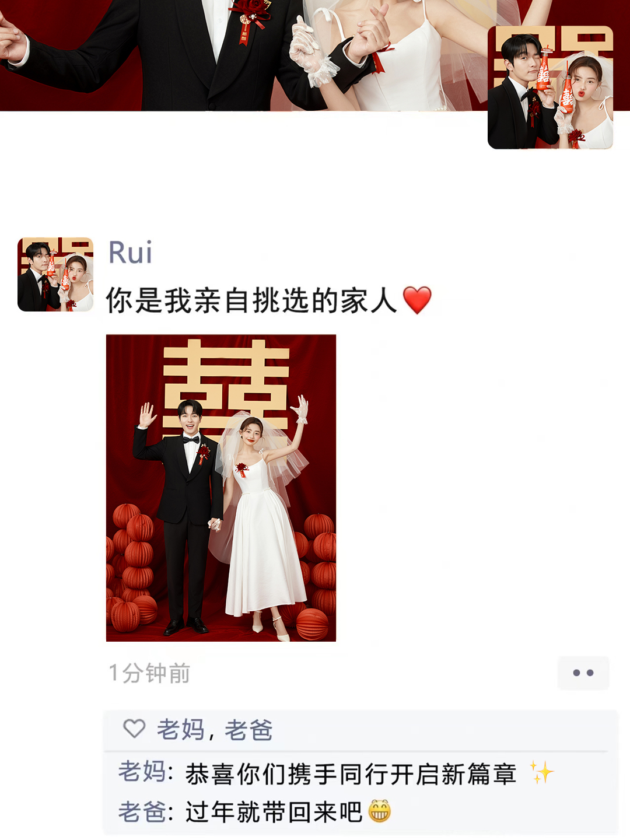The image size is (630, 840).
Task: Tap 老爸 in the likes list
Action: 249,730
